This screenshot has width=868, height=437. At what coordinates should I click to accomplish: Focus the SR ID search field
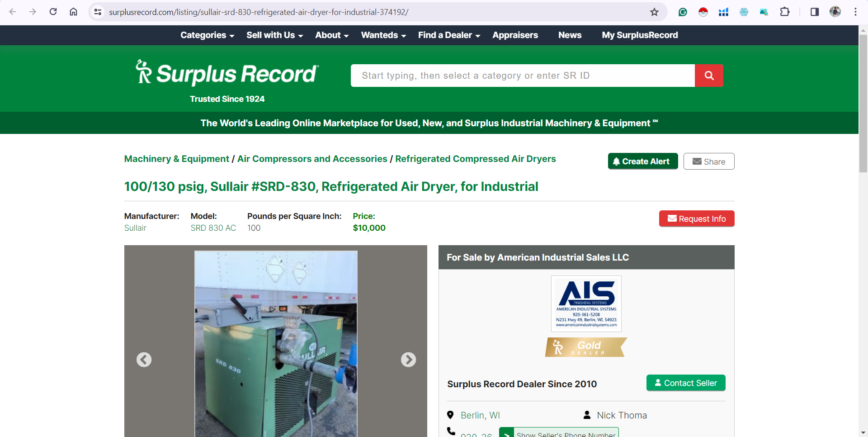[x=523, y=76]
